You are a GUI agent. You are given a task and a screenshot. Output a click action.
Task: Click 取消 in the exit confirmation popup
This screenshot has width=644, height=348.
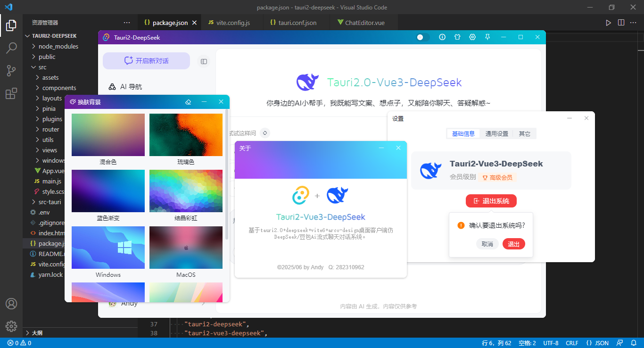coord(487,244)
